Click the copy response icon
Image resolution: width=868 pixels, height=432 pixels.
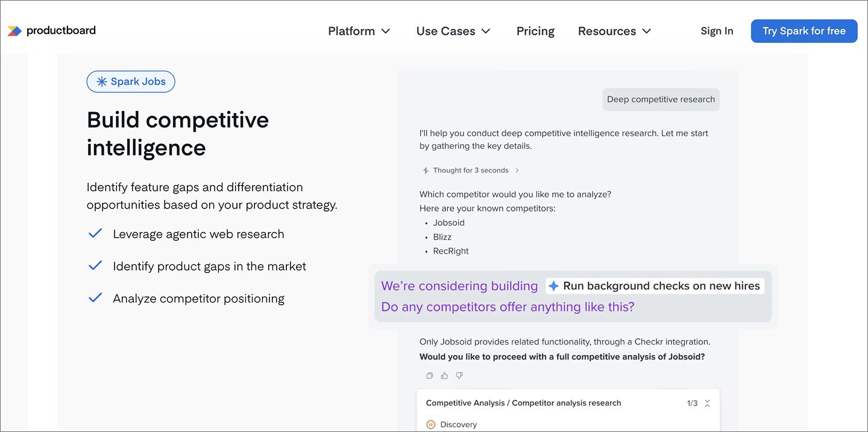pyautogui.click(x=429, y=375)
